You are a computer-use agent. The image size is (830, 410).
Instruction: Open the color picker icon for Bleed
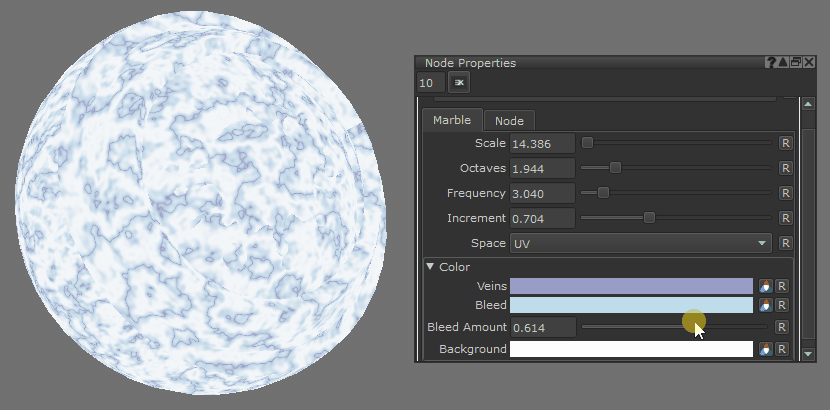click(x=766, y=305)
